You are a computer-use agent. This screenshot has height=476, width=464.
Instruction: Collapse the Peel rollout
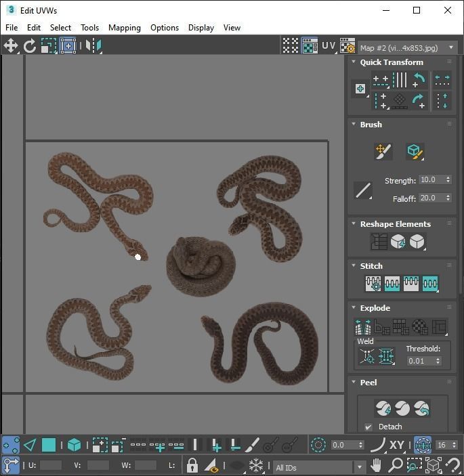354,382
